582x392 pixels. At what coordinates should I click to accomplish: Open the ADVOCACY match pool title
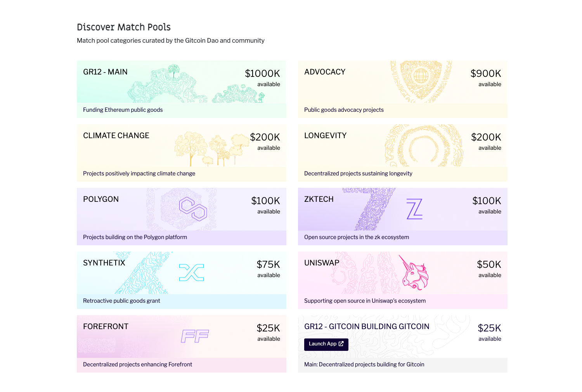pyautogui.click(x=325, y=72)
